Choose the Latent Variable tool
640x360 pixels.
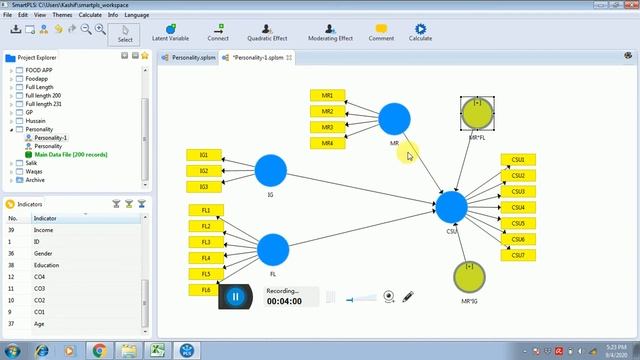[x=170, y=33]
